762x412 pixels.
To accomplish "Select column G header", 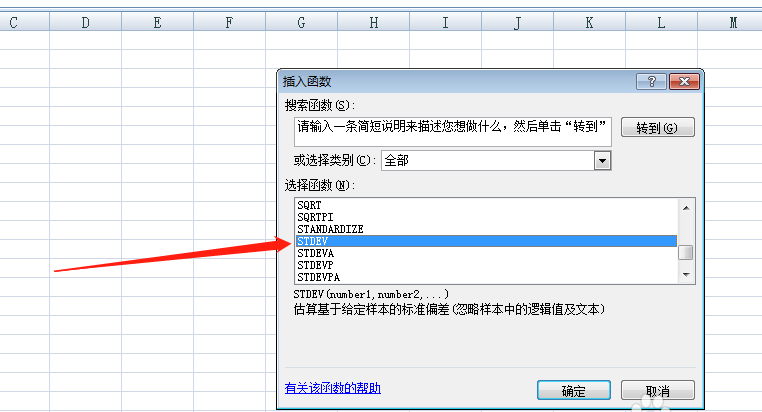I will click(x=301, y=22).
